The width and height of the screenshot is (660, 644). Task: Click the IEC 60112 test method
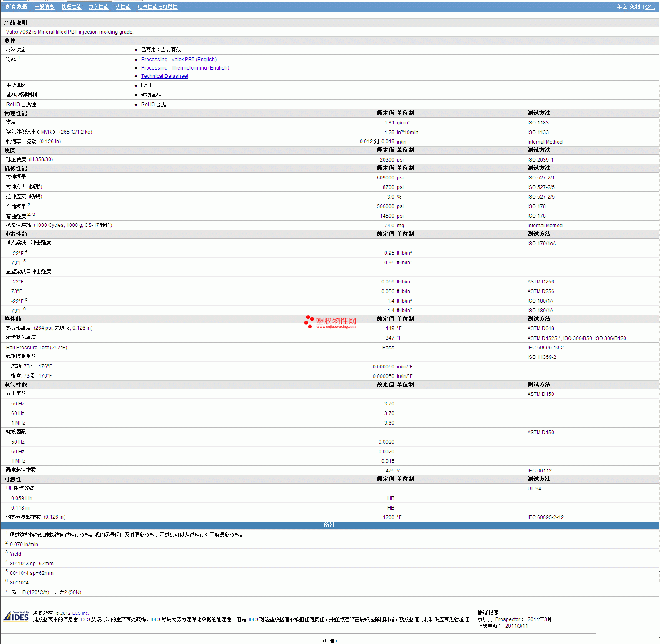coord(540,471)
